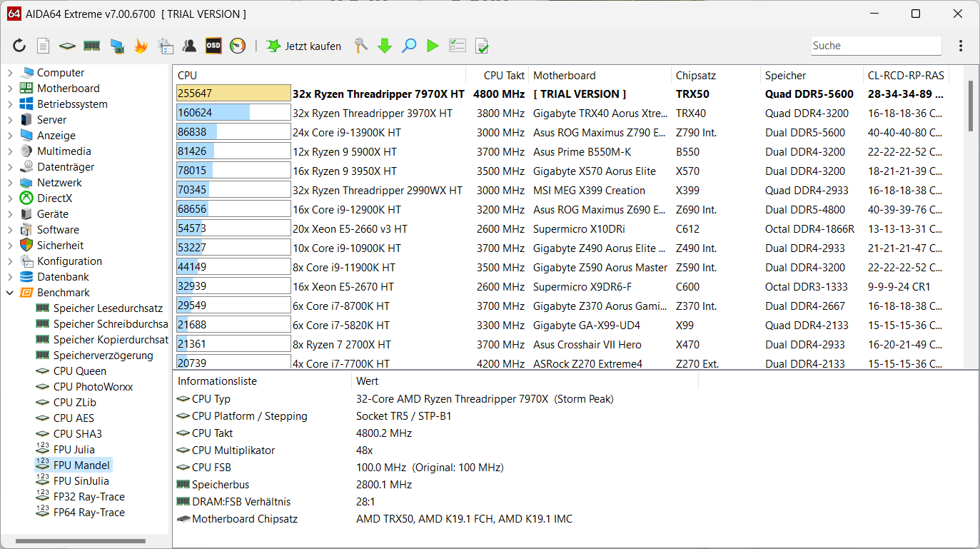
Task: Select Datenbank in the tree
Action: (63, 277)
